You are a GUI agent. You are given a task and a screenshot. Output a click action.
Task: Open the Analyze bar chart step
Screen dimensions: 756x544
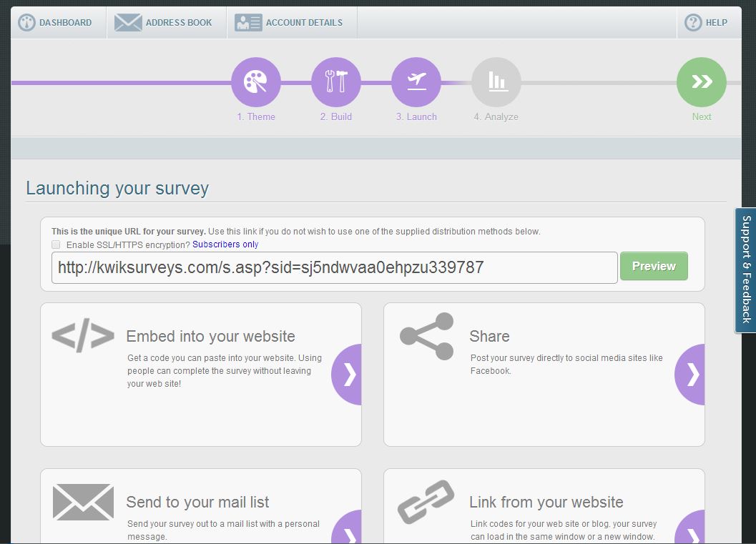[496, 82]
